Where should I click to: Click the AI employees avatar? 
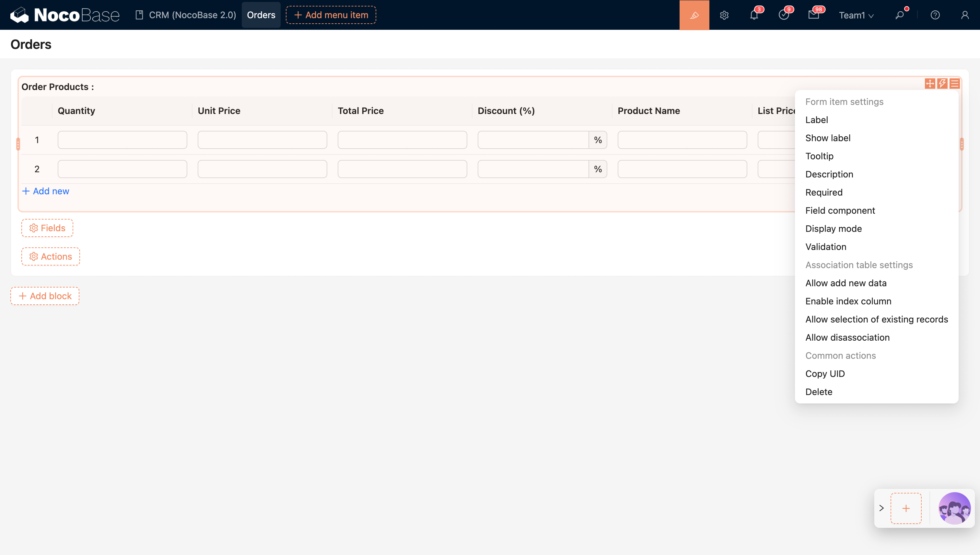[954, 508]
